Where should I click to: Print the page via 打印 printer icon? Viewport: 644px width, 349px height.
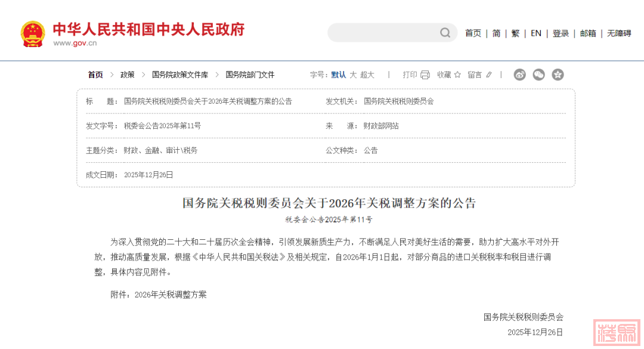(425, 75)
